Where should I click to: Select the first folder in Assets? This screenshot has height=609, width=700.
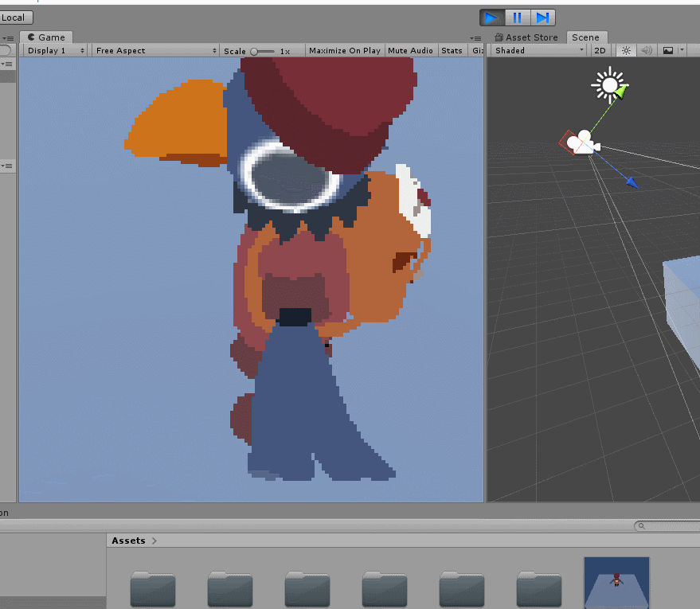153,588
